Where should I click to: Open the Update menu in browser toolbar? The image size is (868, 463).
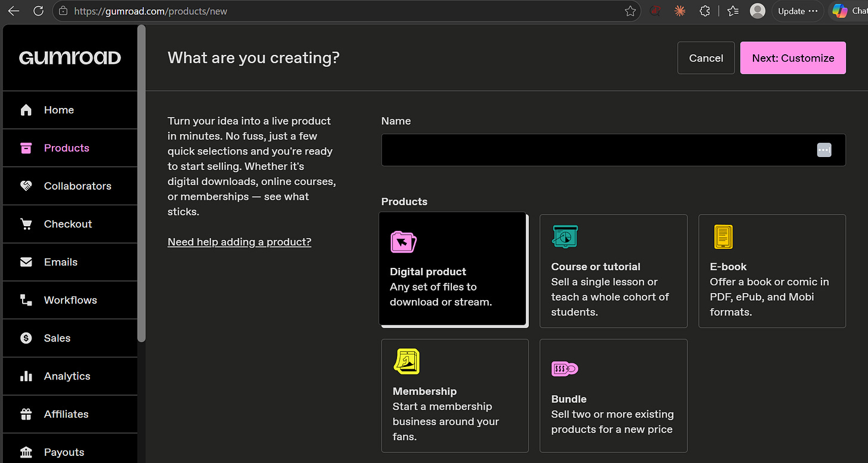pyautogui.click(x=798, y=11)
